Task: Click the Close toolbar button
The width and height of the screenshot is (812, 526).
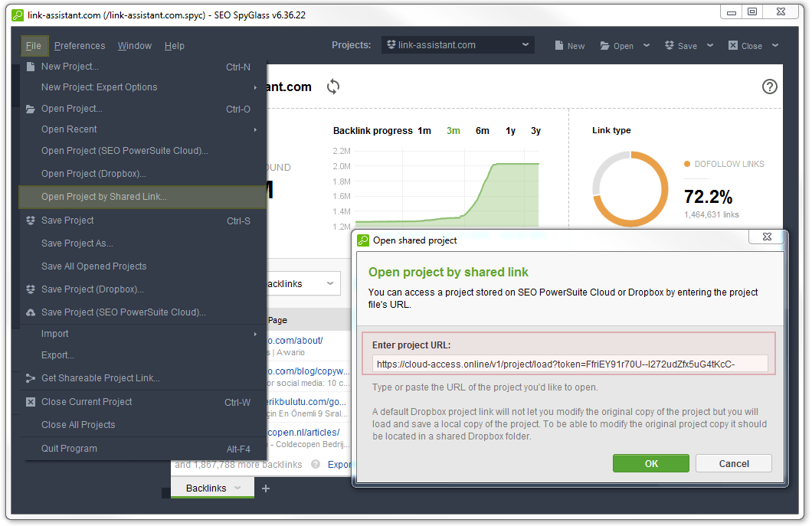Action: [745, 46]
